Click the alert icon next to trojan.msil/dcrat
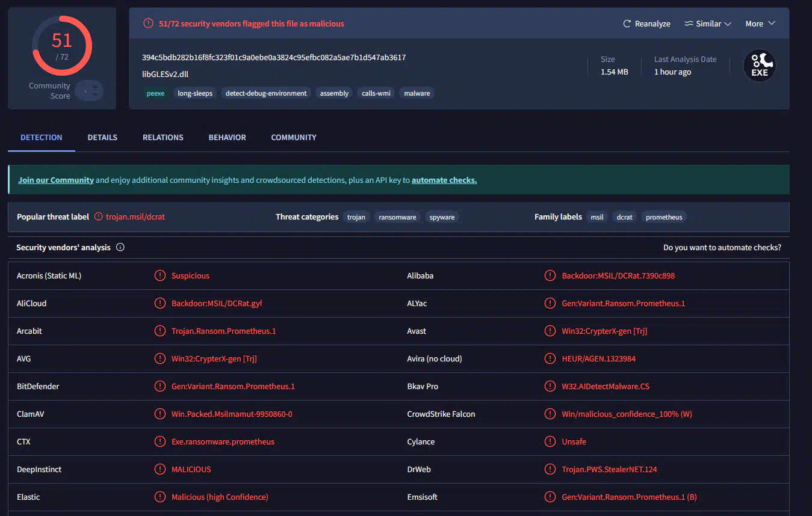The width and height of the screenshot is (812, 516). [x=99, y=217]
